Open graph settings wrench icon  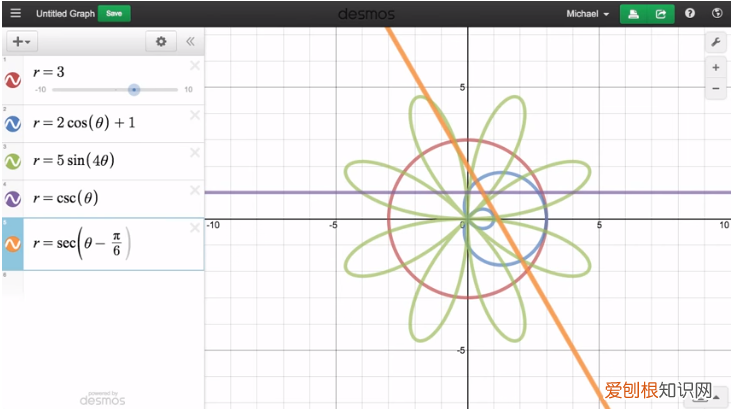click(716, 42)
